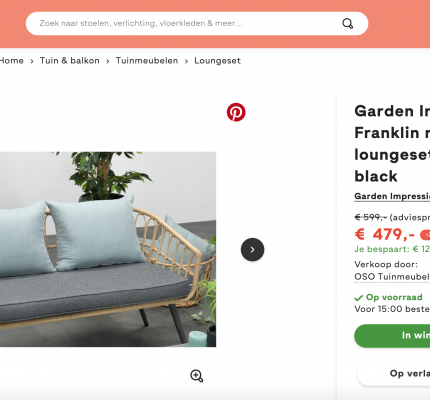Add product with green In winkelwagen button

[392, 336]
